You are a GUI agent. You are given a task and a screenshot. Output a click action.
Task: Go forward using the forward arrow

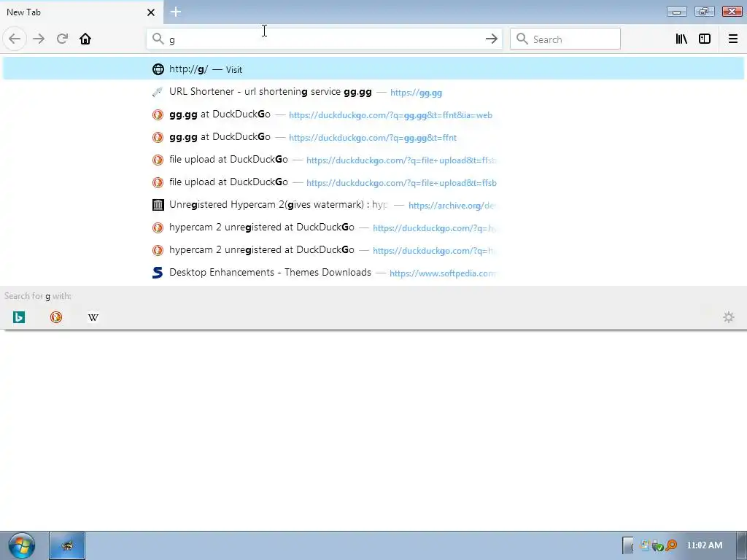tap(39, 39)
